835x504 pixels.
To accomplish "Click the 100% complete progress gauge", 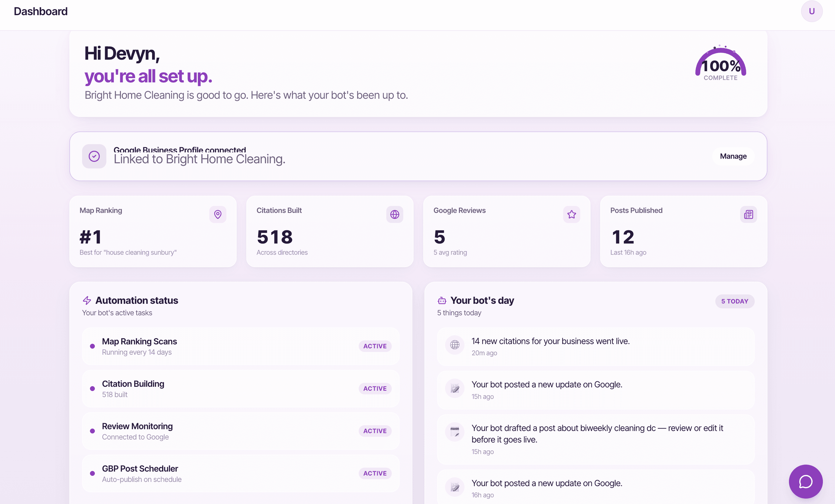I will (720, 63).
